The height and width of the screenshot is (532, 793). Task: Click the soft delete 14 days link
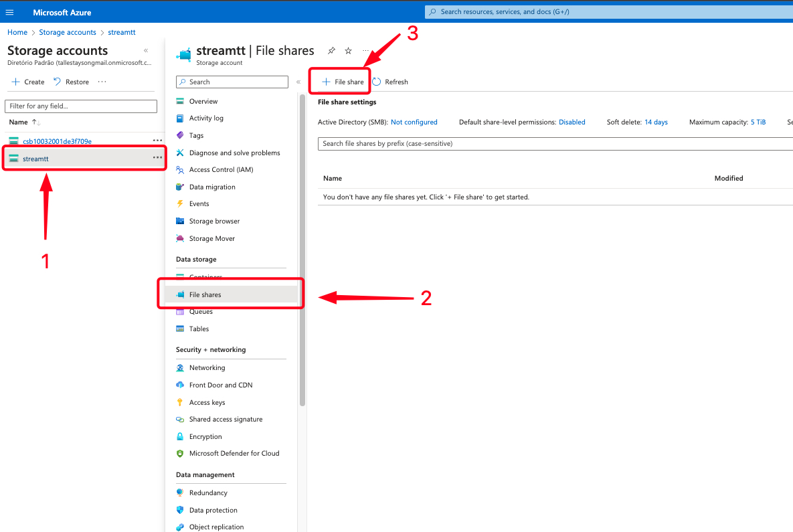pos(656,122)
